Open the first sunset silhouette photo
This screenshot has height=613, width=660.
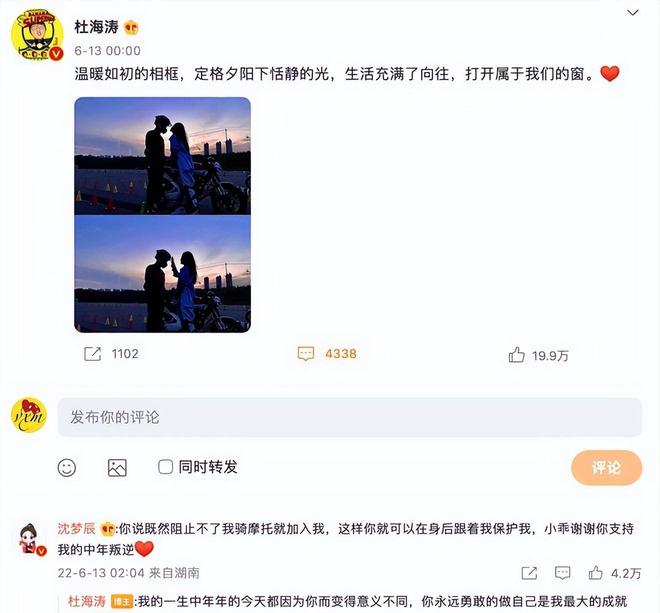[162, 156]
